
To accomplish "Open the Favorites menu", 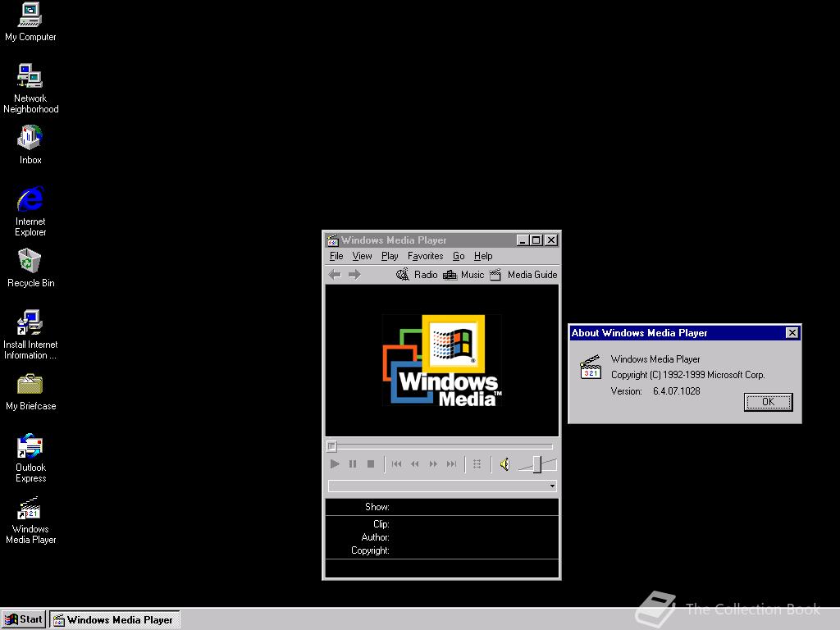I will tap(426, 256).
